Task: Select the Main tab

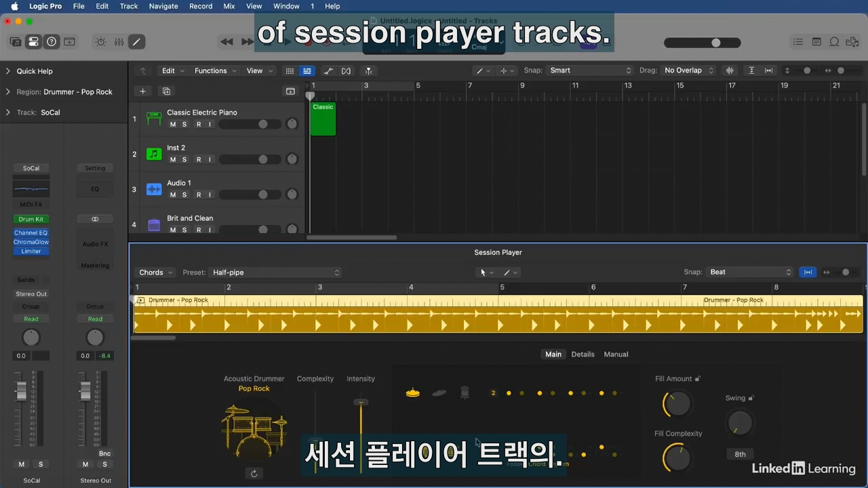Action: tap(553, 354)
